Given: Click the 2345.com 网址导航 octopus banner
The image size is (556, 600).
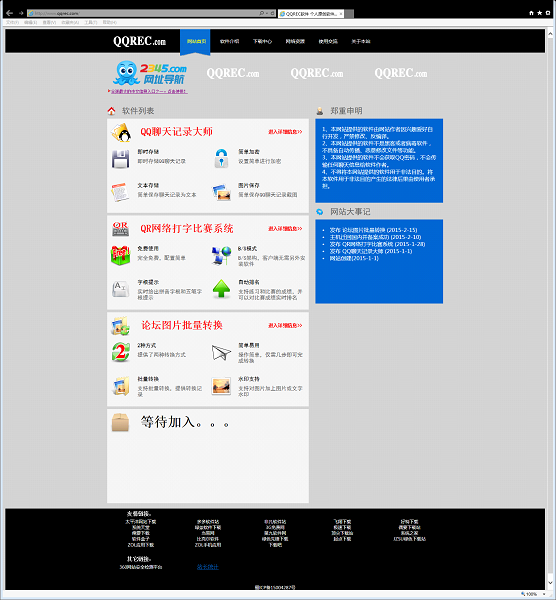Looking at the screenshot, I should (x=150, y=73).
